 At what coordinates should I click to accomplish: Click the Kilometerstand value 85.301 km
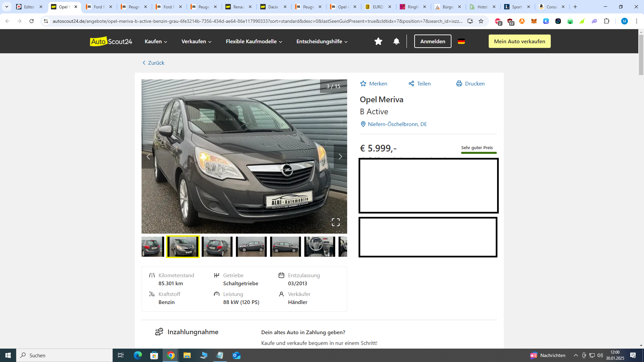click(x=171, y=283)
